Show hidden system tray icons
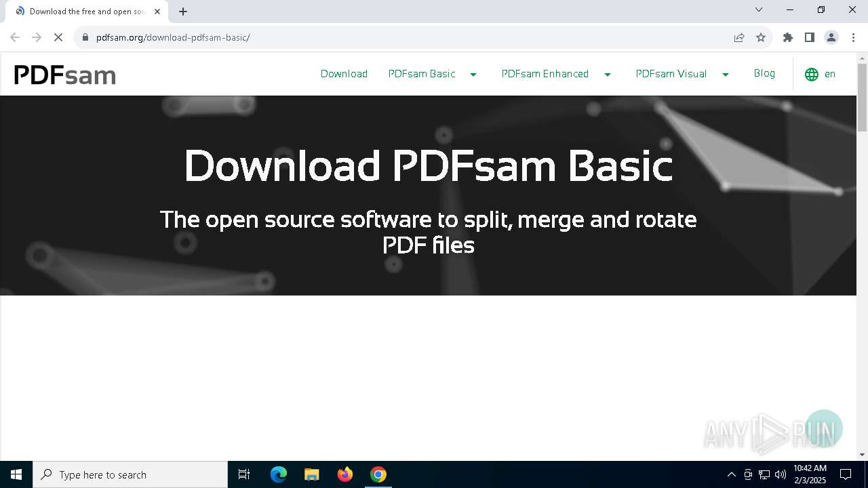 tap(731, 474)
